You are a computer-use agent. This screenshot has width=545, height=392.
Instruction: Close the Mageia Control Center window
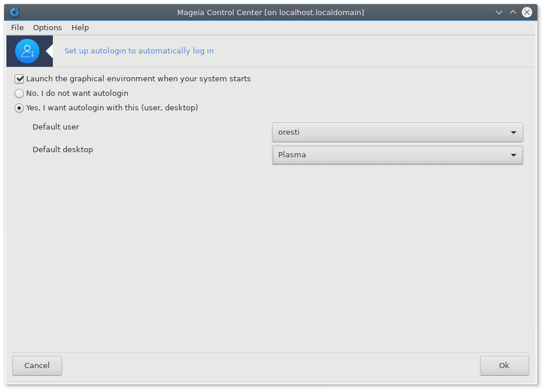point(527,13)
